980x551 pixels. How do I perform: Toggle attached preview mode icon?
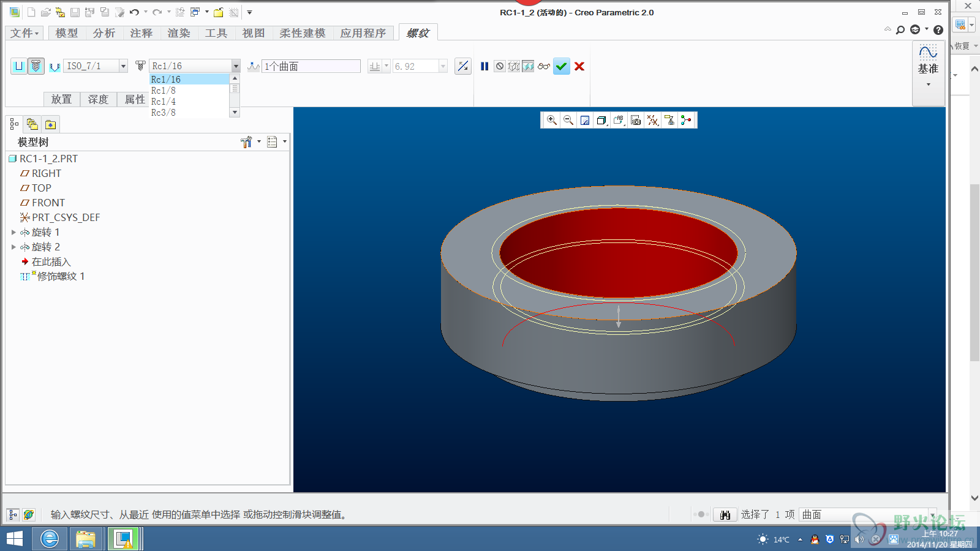pyautogui.click(x=528, y=66)
